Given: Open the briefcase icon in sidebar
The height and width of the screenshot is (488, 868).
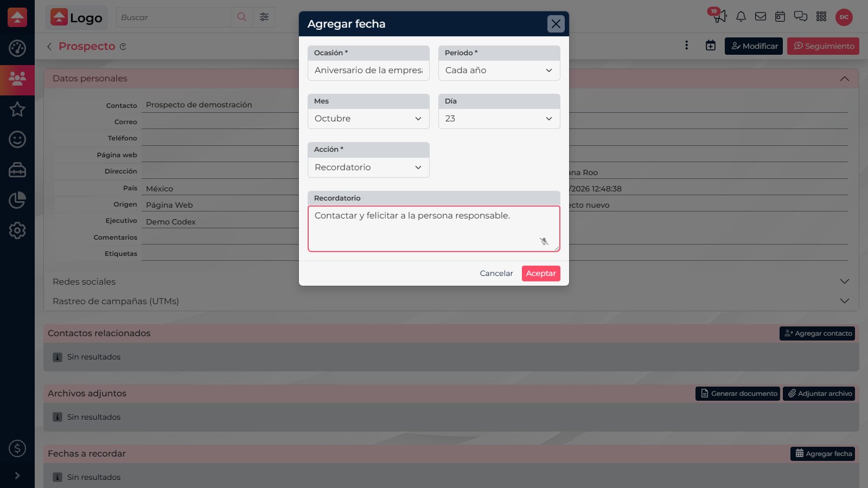Looking at the screenshot, I should point(17,170).
